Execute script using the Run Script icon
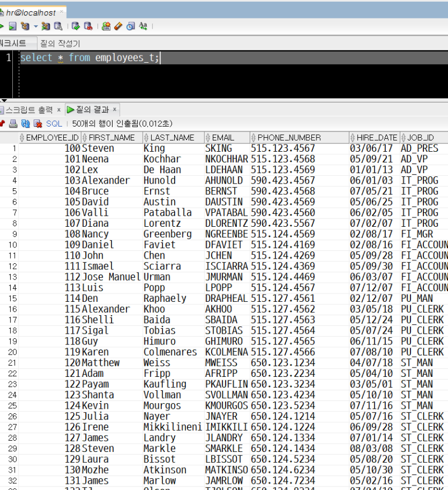The width and height of the screenshot is (448, 490). click(12, 26)
